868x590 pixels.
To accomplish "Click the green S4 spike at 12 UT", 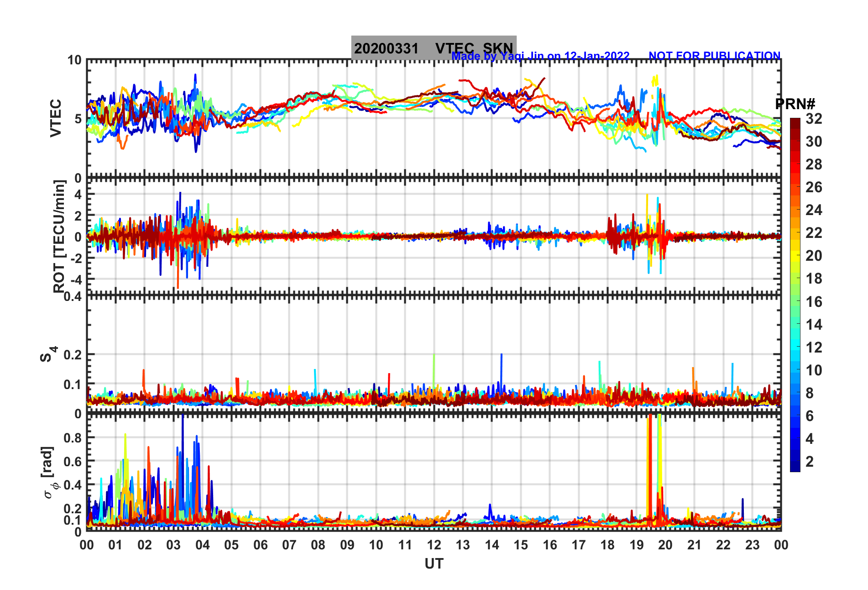I will point(434,371).
